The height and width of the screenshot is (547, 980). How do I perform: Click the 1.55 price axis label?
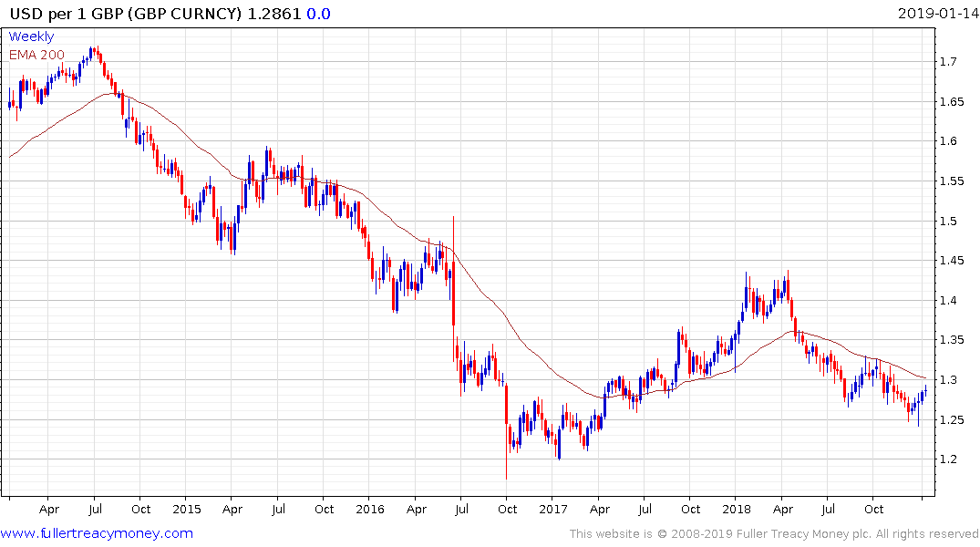coord(952,181)
